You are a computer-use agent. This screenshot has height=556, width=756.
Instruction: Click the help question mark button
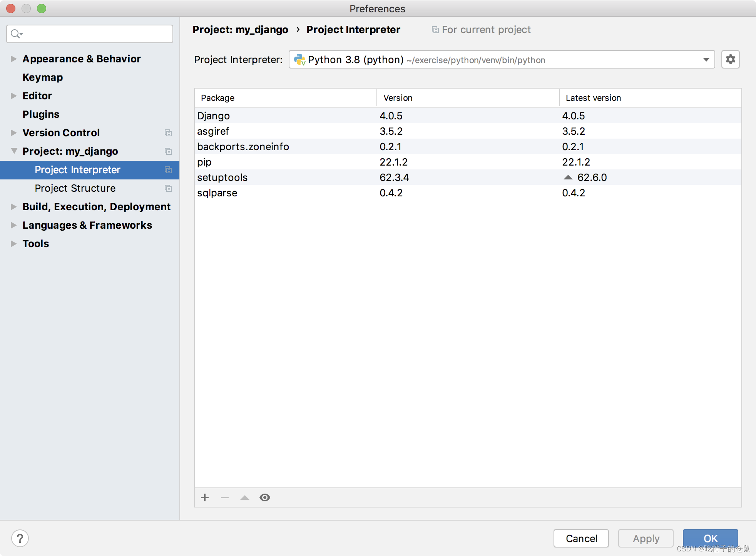pos(20,538)
